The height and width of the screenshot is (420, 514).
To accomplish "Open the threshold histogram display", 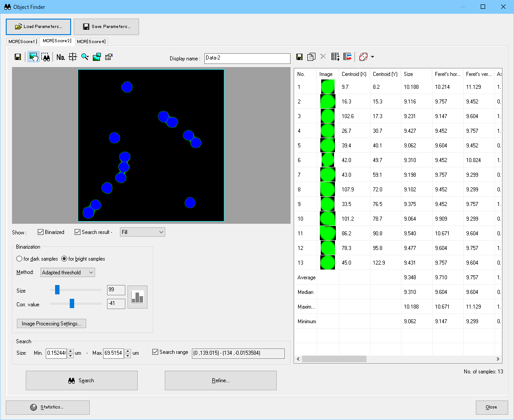I will 137,297.
